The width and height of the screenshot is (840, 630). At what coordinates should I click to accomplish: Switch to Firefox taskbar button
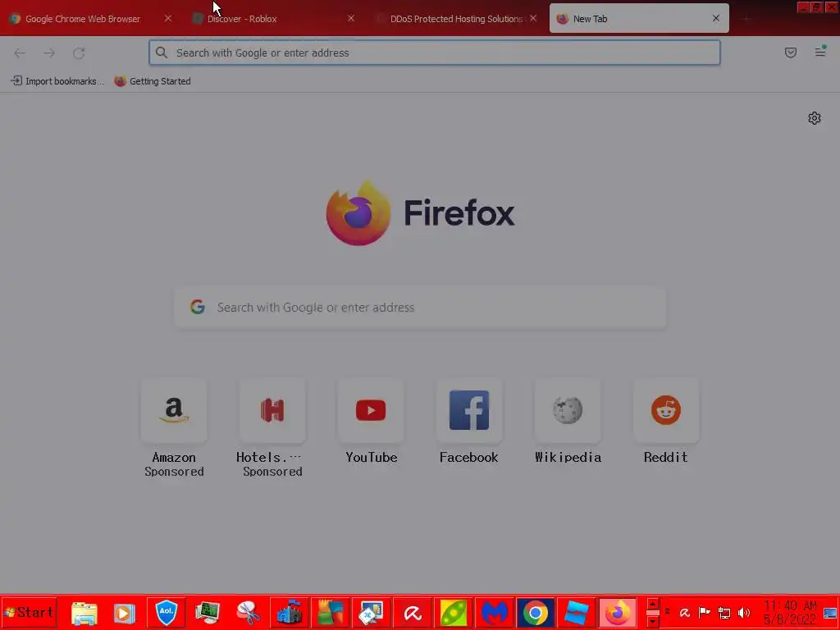pos(617,613)
